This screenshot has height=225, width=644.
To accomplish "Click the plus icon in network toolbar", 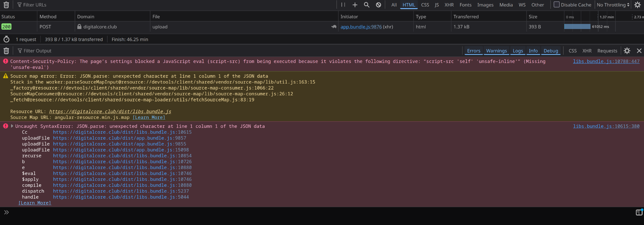I will [355, 5].
